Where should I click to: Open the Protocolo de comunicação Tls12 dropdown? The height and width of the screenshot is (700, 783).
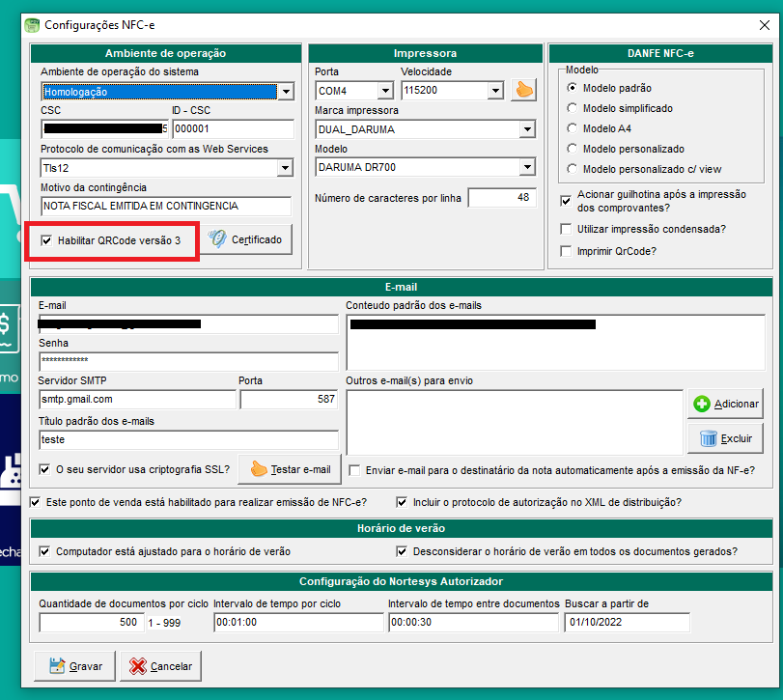[285, 168]
